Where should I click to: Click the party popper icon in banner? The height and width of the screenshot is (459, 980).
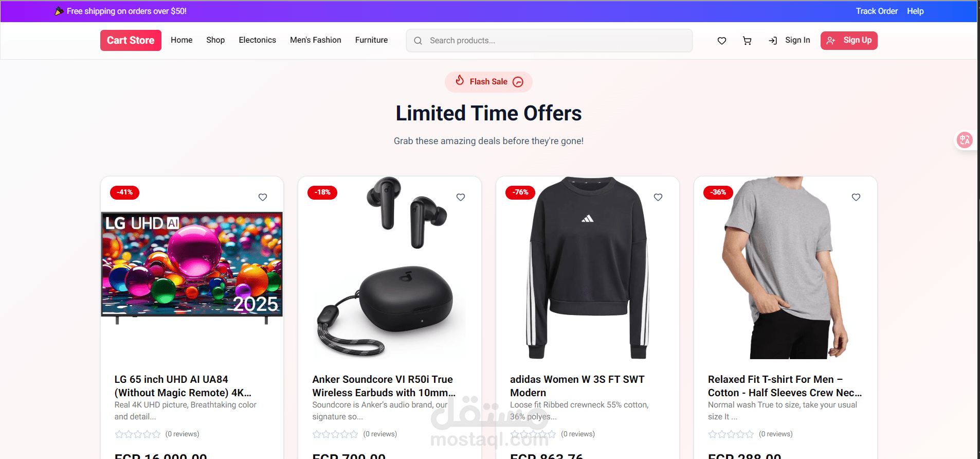point(59,11)
